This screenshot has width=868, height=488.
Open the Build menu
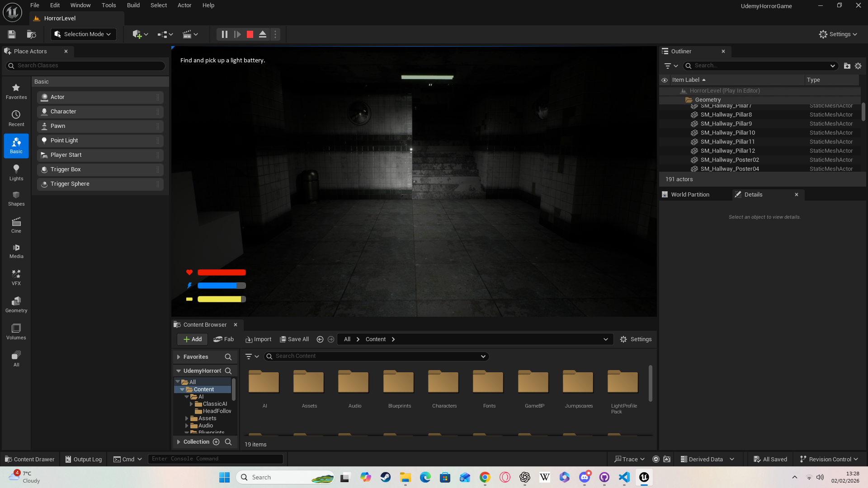point(133,5)
